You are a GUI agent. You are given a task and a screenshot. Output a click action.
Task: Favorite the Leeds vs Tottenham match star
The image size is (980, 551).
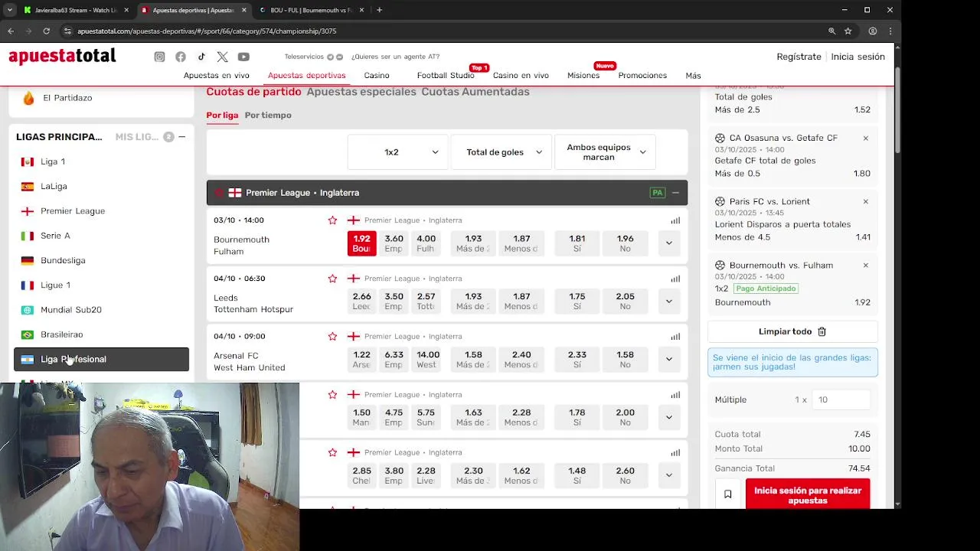tap(332, 279)
